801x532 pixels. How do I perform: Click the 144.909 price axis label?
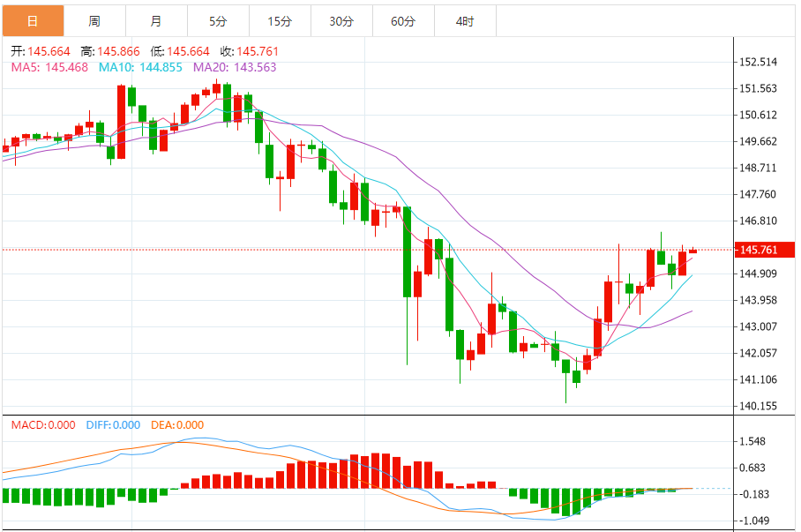(x=758, y=273)
